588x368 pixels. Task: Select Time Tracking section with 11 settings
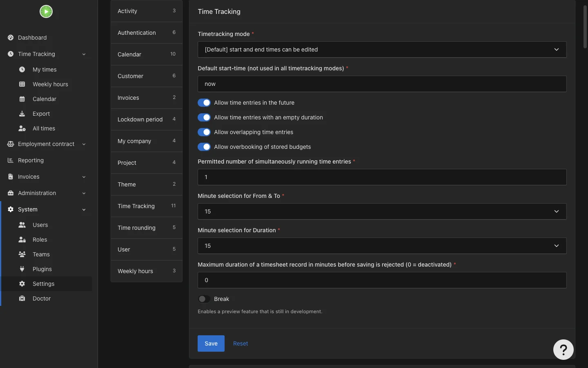click(147, 206)
